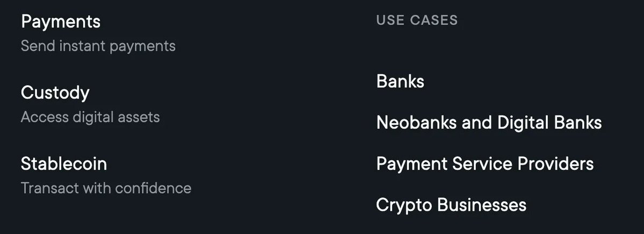
Task: Select the Custody product link
Action: click(55, 93)
